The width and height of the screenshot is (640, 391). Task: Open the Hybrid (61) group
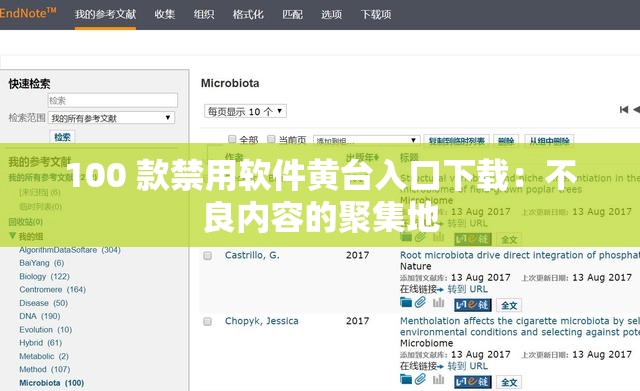point(40,342)
